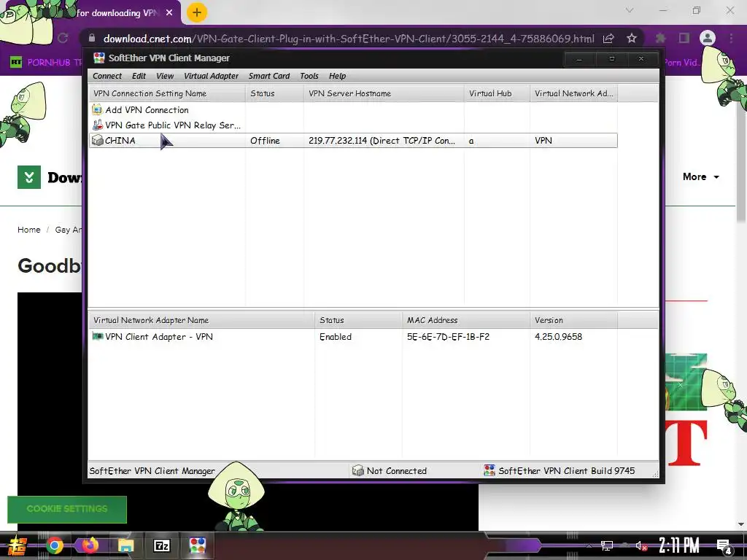Open 7-Zip from the taskbar

click(161, 545)
